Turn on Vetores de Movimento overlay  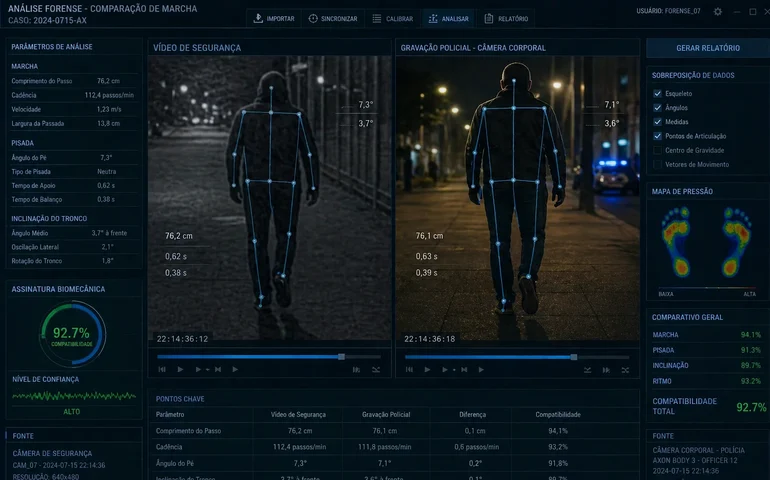(657, 164)
